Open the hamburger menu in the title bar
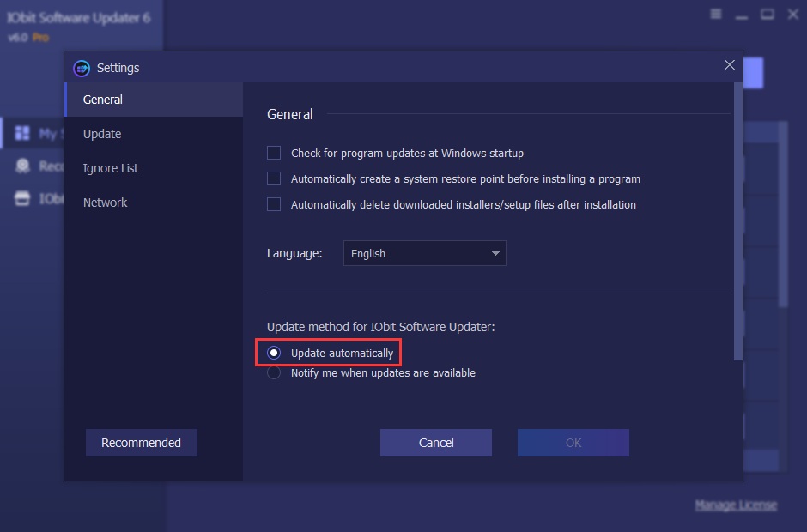The width and height of the screenshot is (807, 532). coord(715,14)
